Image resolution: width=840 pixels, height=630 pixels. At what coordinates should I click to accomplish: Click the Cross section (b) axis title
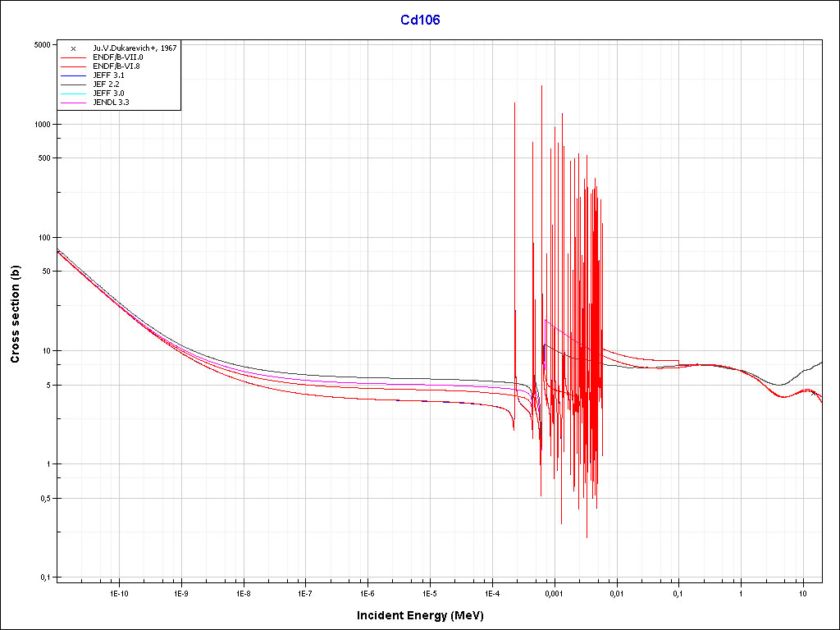(15, 314)
